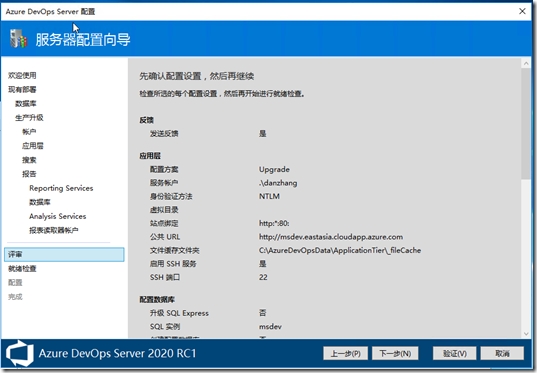Select the 生产升级 step
Viewport: 537px width, 373px height.
[29, 117]
